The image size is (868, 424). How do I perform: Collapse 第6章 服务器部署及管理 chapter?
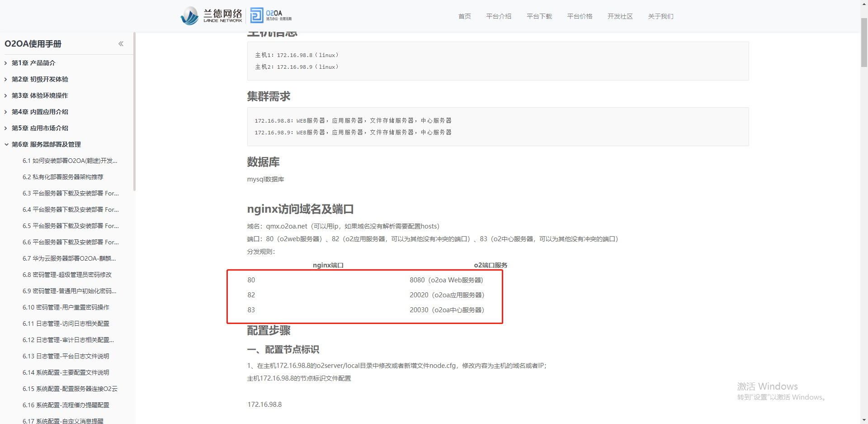click(6, 144)
